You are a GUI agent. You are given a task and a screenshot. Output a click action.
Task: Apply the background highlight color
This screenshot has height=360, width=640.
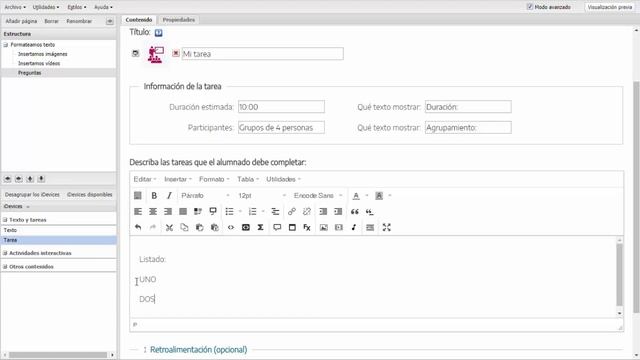379,196
